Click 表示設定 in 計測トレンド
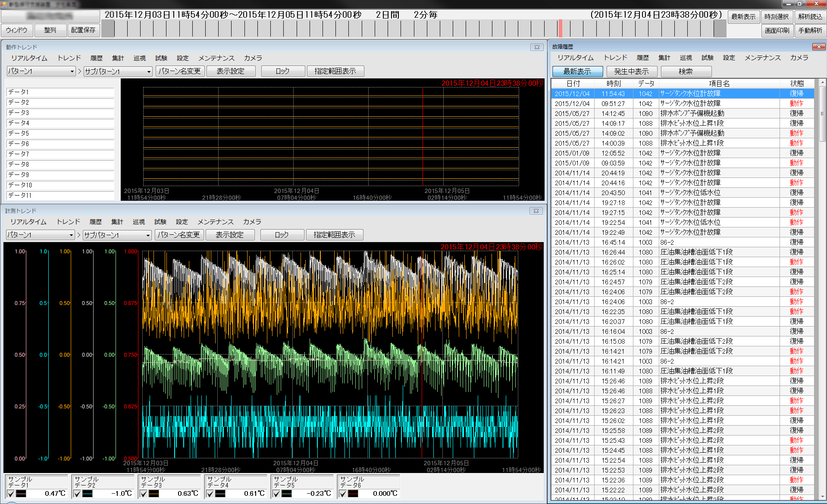 (x=230, y=235)
